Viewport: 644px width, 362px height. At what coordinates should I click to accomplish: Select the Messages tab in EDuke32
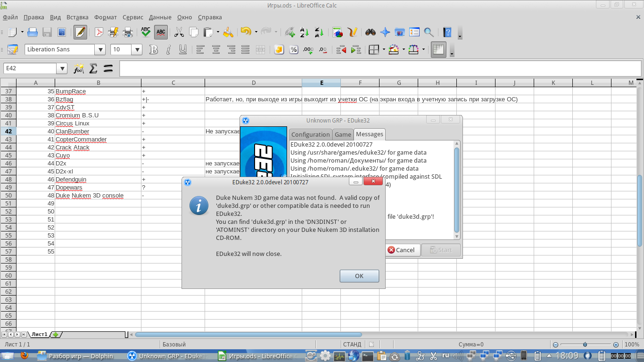(370, 134)
